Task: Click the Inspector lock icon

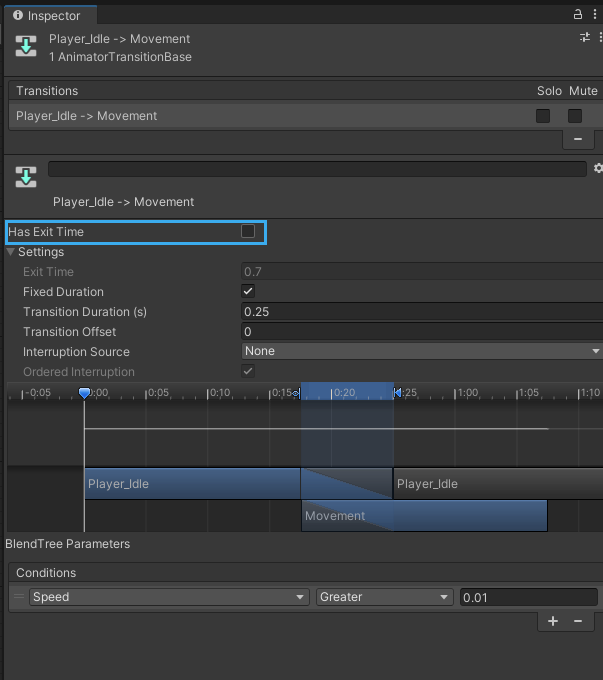Action: 578,15
